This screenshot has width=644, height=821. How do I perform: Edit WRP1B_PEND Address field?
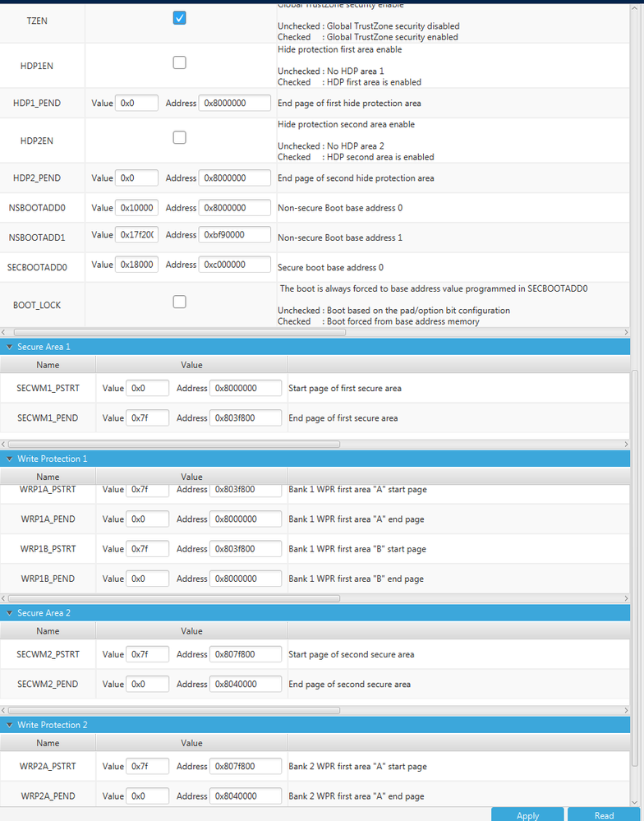[246, 579]
